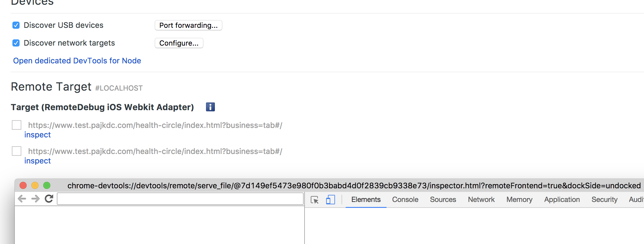
Task: Disable the Discover network targets checkbox
Action: tap(16, 43)
